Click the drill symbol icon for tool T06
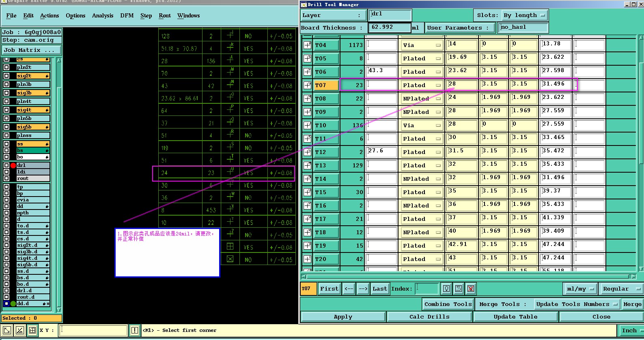 point(308,72)
